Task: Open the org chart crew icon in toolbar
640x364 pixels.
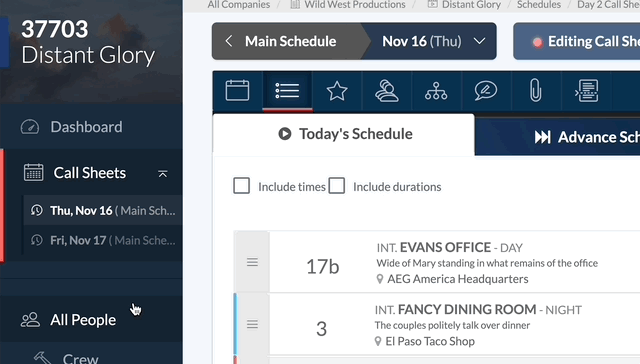Action: 436,91
